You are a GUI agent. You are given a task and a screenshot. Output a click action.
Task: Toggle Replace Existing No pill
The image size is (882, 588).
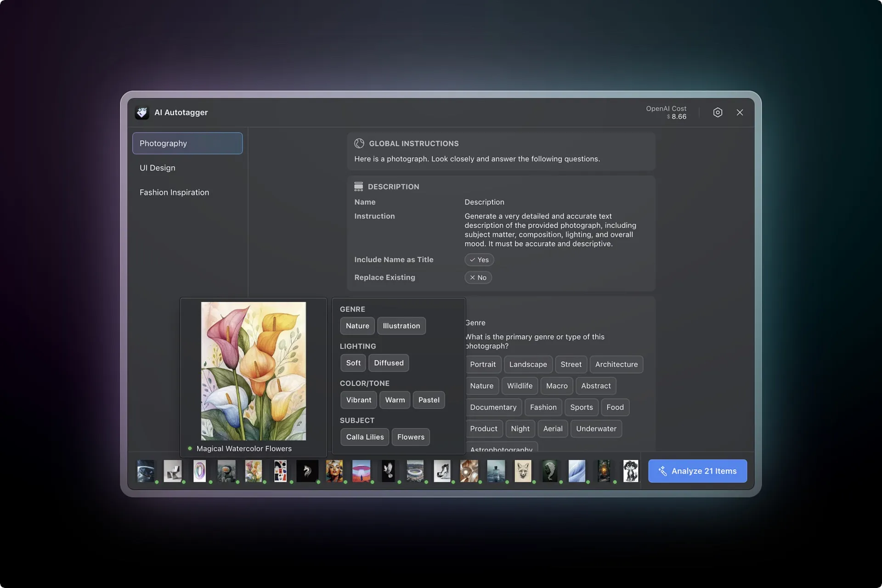click(478, 277)
